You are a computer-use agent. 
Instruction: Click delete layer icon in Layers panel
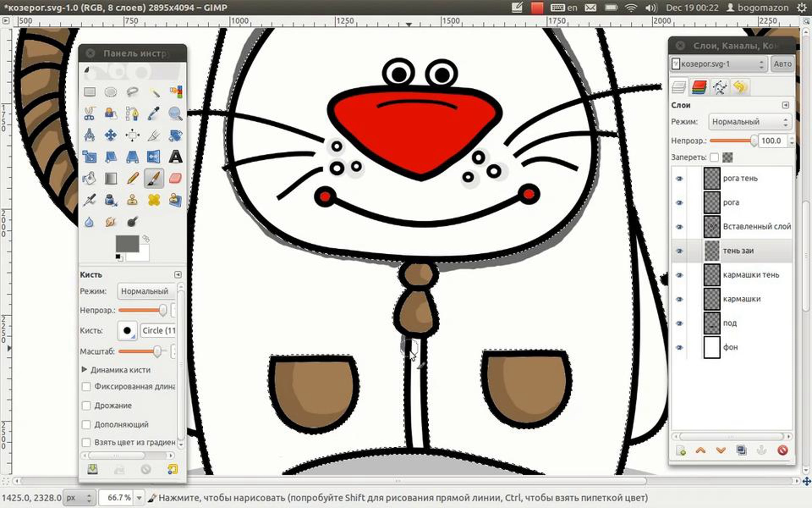click(x=782, y=450)
